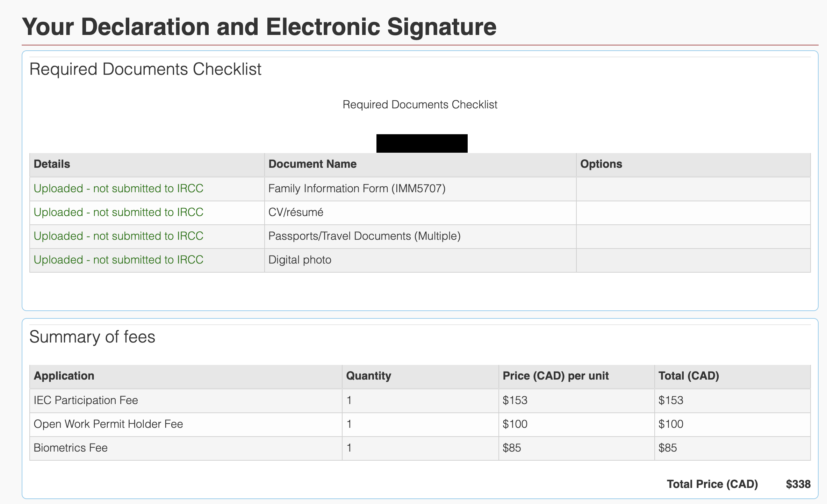The image size is (827, 504).
Task: Click the upload status for CV/résumé
Action: [118, 213]
